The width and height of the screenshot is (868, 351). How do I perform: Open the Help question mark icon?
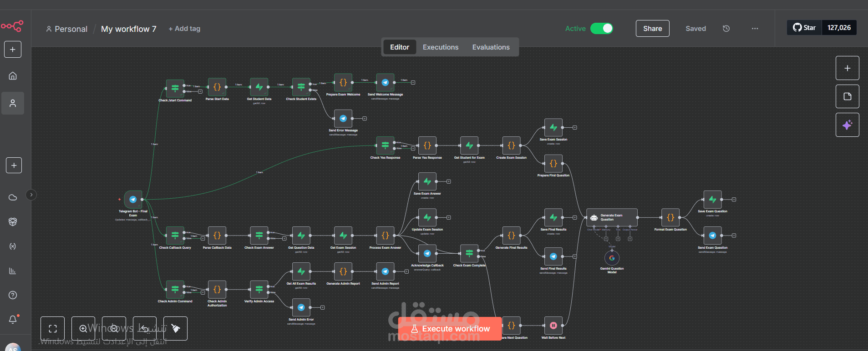13,295
